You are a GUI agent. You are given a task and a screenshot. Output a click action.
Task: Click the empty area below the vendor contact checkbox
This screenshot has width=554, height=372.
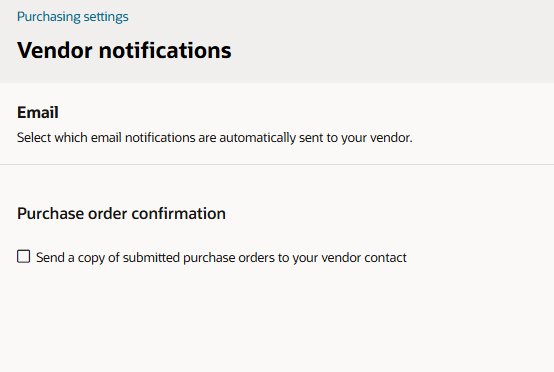pyautogui.click(x=277, y=318)
